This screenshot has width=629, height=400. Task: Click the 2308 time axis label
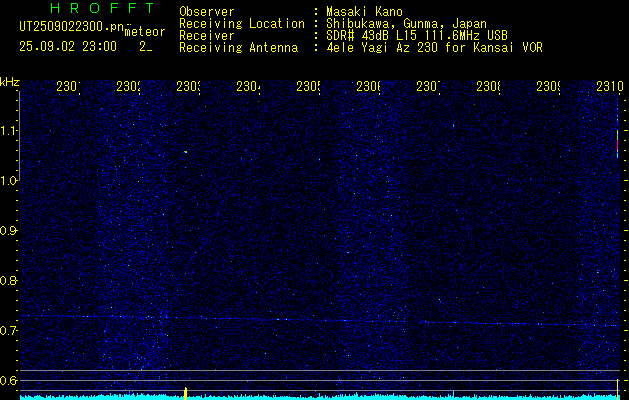tap(488, 86)
